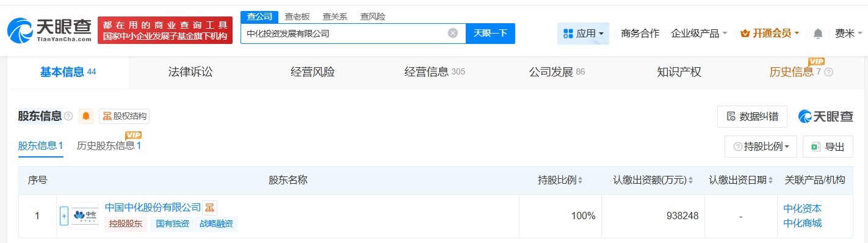
Task: Switch to 历史股东信息 sub-tab
Action: tap(109, 146)
